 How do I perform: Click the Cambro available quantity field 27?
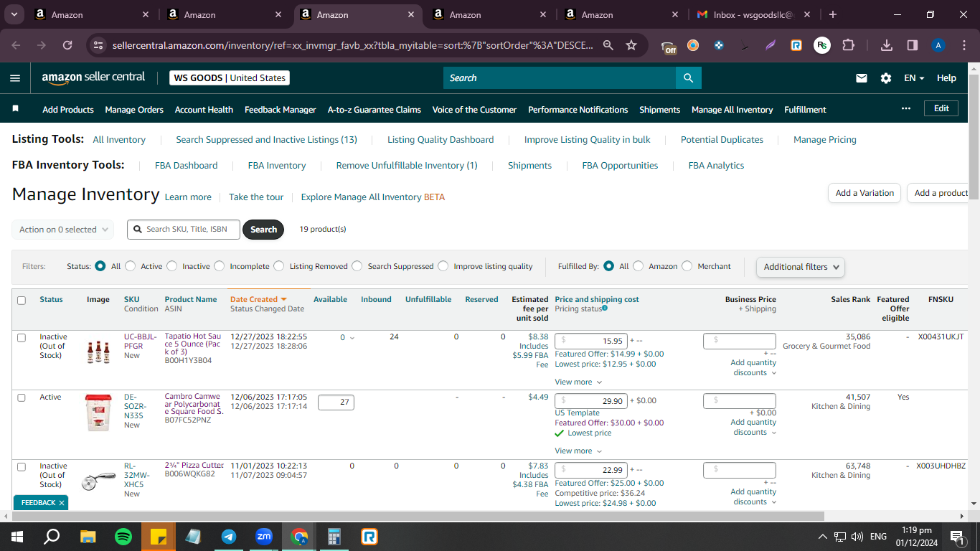point(336,402)
